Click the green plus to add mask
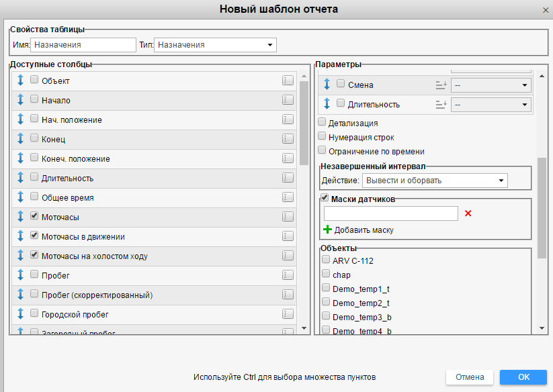The image size is (553, 392). click(327, 230)
